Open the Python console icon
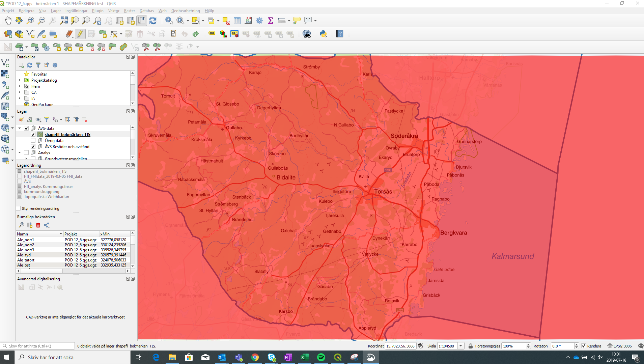 coord(323,34)
